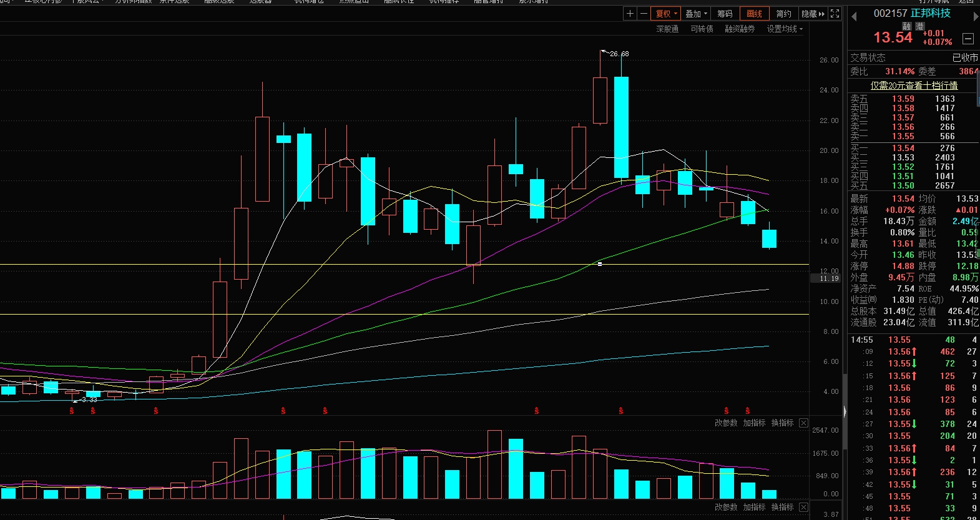The height and width of the screenshot is (520, 980).
Task: Click the tallest cyan candle near 26.68
Action: coord(621,127)
